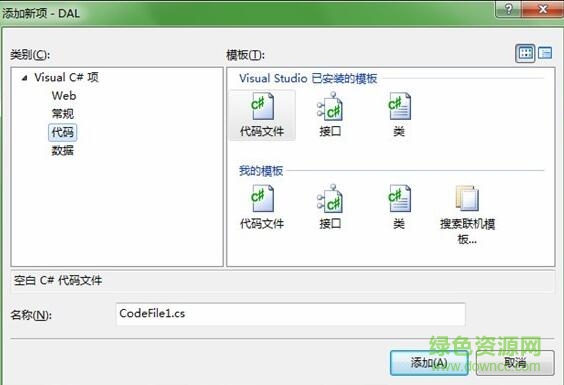The image size is (564, 385).
Task: Select Visual C# 项 category
Action: [x=66, y=77]
